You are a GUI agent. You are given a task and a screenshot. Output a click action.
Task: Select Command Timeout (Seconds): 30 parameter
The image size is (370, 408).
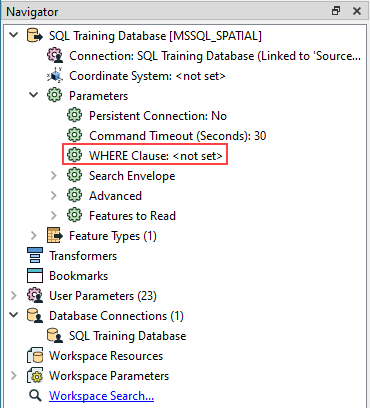click(178, 136)
